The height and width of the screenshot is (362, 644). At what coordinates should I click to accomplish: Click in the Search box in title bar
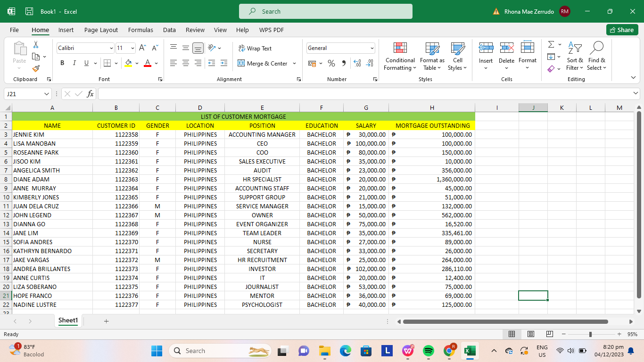[x=326, y=11]
